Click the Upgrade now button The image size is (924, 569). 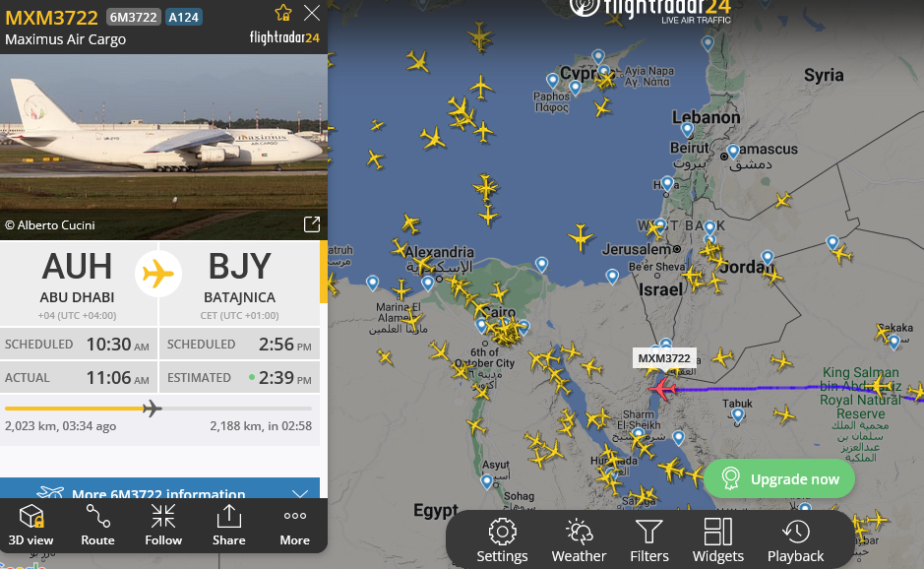click(x=779, y=478)
